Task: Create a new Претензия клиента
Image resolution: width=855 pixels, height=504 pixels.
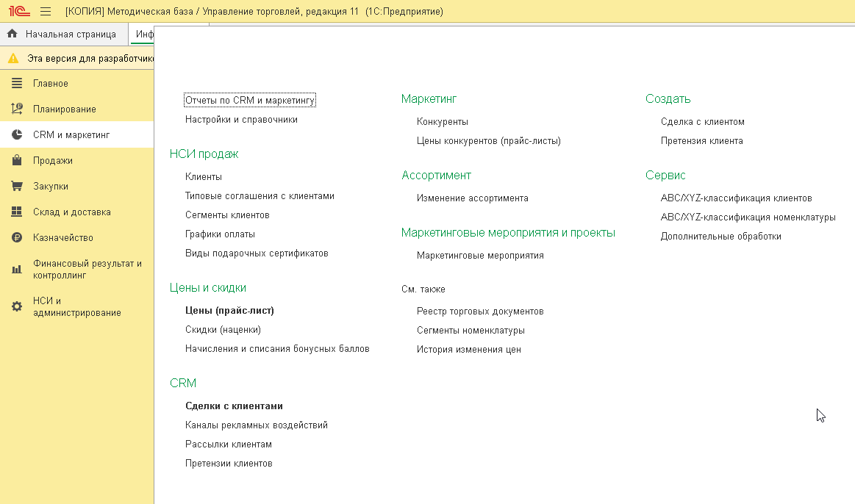Action: pyautogui.click(x=701, y=141)
